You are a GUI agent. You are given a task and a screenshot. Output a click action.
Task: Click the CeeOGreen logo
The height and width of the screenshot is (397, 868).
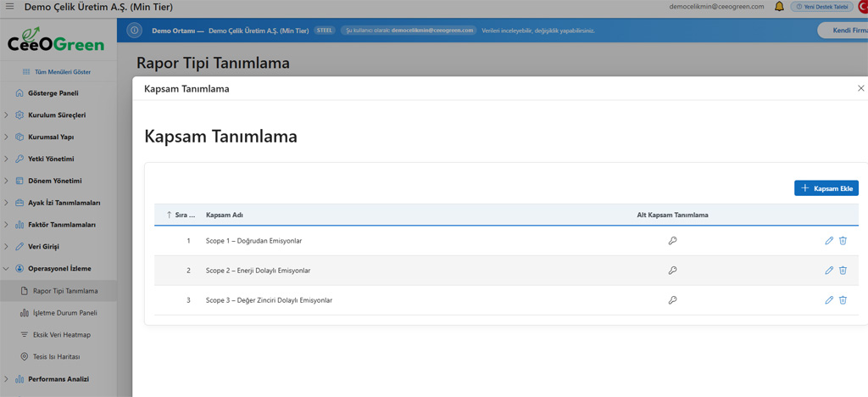pos(56,39)
